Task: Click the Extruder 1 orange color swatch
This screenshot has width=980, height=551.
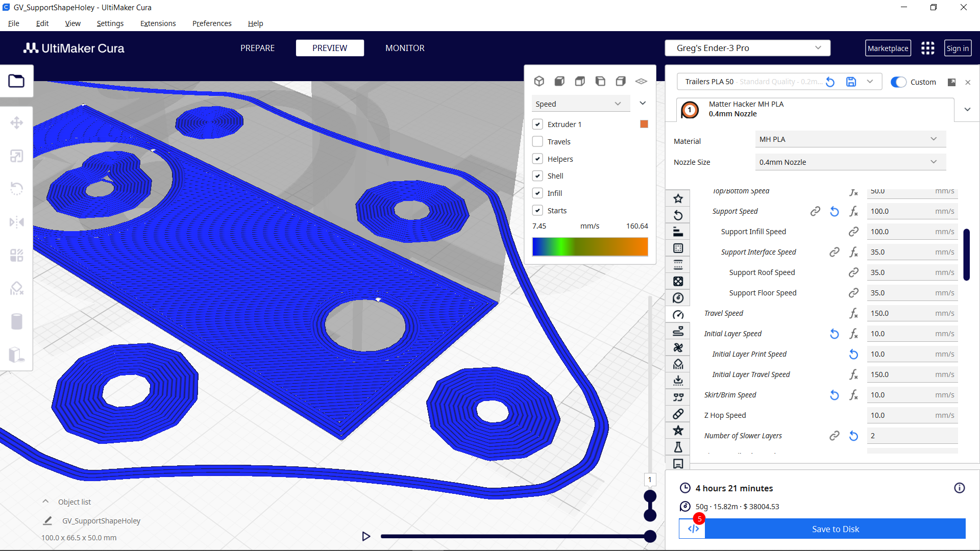Action: click(644, 124)
